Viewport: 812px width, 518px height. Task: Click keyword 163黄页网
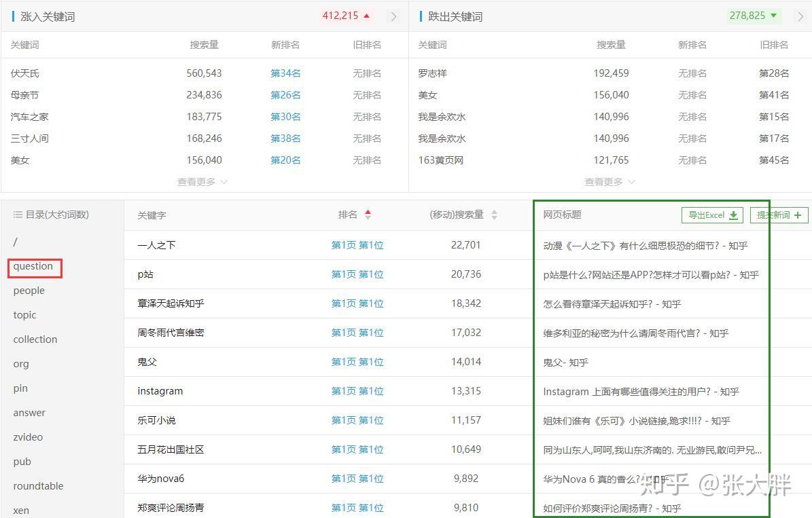coord(441,160)
